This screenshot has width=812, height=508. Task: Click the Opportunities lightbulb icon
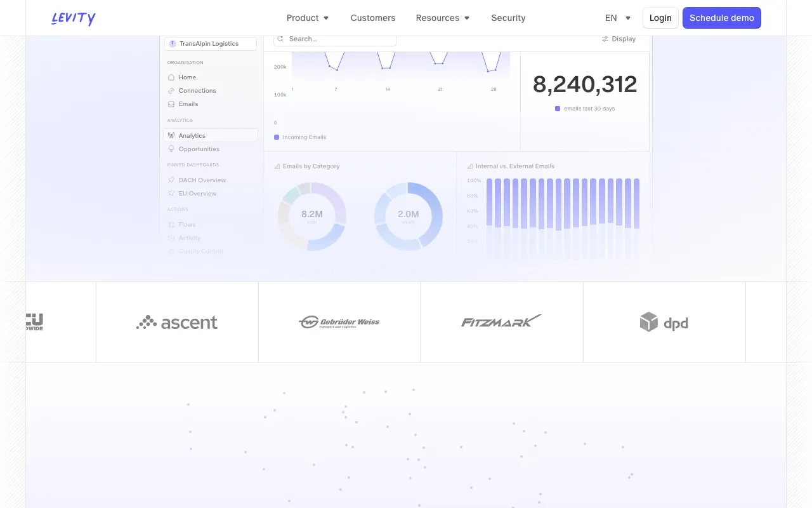point(171,149)
